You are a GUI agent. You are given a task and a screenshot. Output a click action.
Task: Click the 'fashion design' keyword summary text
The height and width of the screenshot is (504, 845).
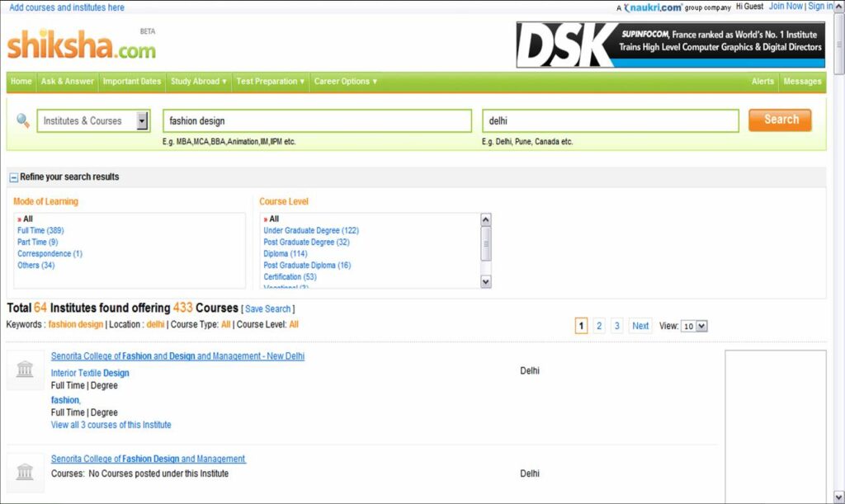75,325
